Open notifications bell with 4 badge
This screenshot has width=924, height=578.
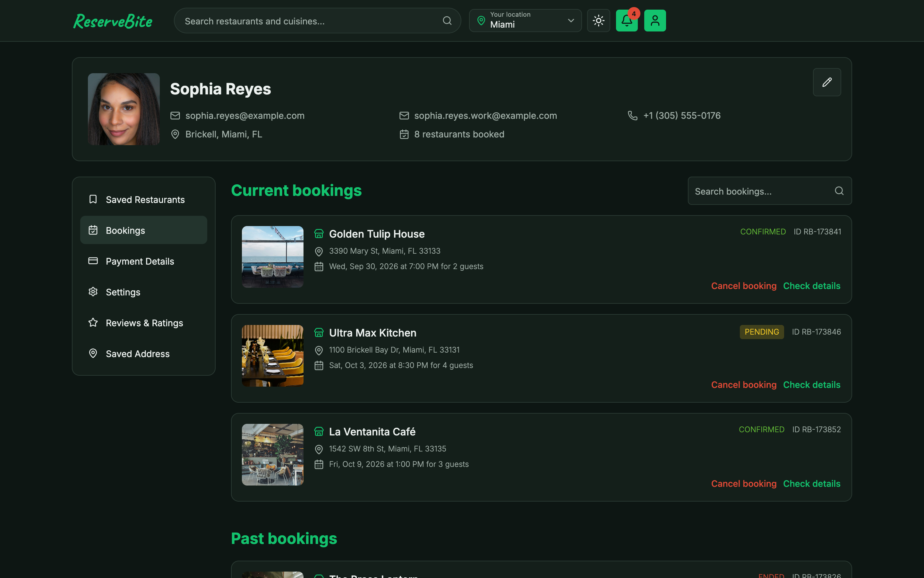click(x=627, y=21)
